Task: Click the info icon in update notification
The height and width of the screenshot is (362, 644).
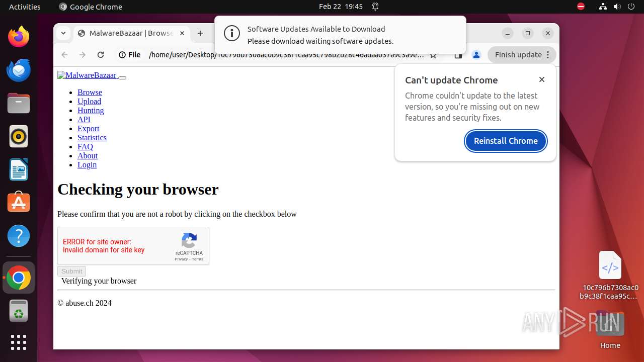Action: click(x=231, y=34)
